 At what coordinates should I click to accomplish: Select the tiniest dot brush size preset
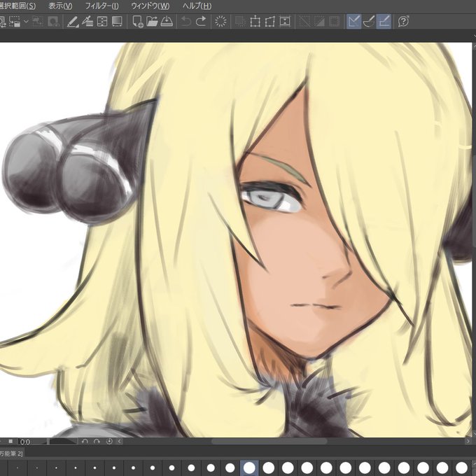click(x=17, y=468)
